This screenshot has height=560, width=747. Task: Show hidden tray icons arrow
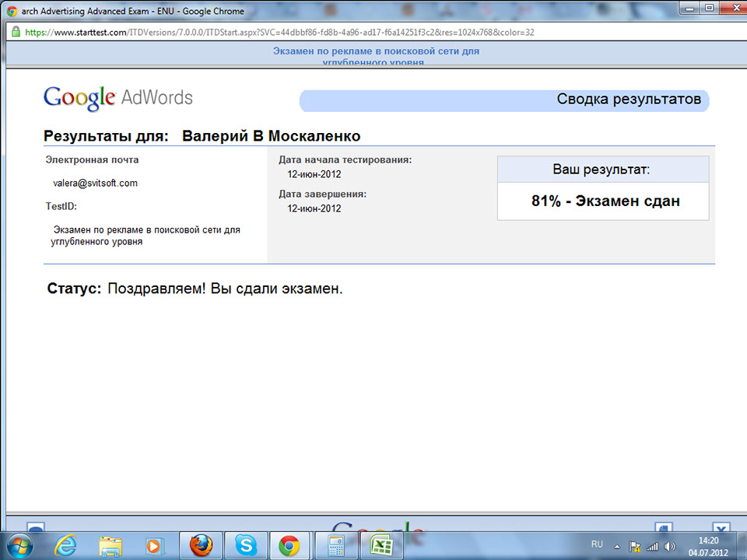pyautogui.click(x=617, y=547)
